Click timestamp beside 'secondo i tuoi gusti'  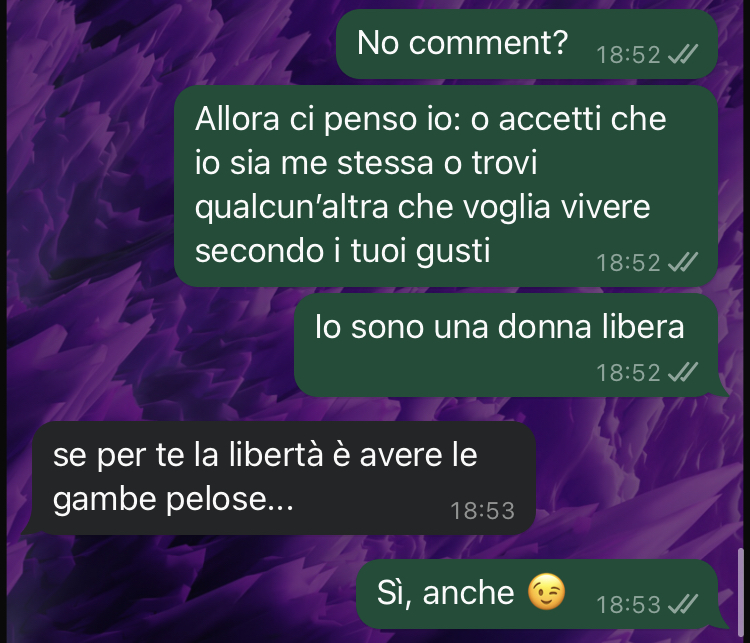(628, 262)
